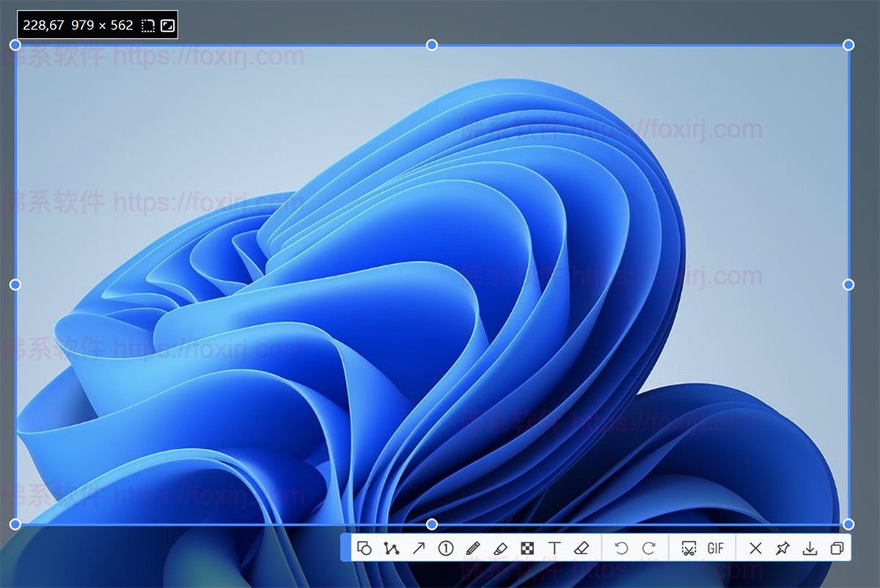Select the shape drawing tool
This screenshot has height=588, width=880.
point(364,548)
